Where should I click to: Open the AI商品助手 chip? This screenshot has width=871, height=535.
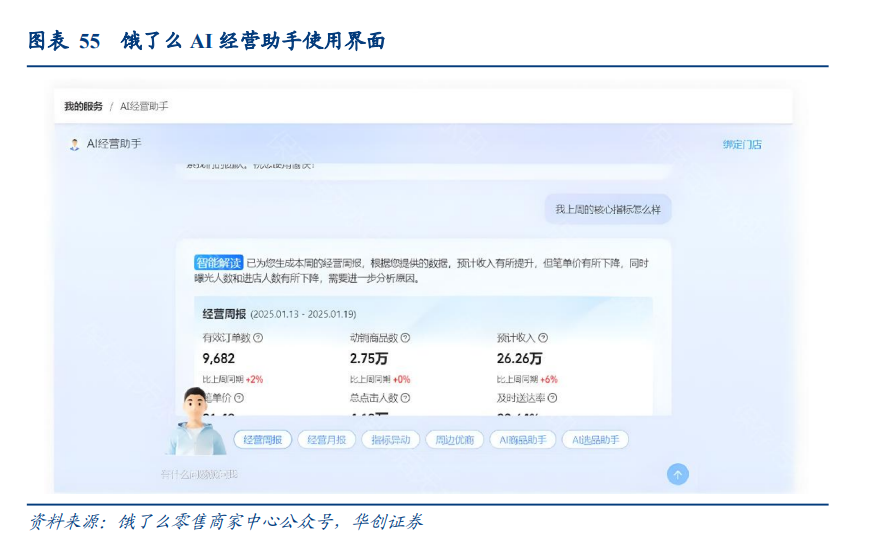coord(523,439)
